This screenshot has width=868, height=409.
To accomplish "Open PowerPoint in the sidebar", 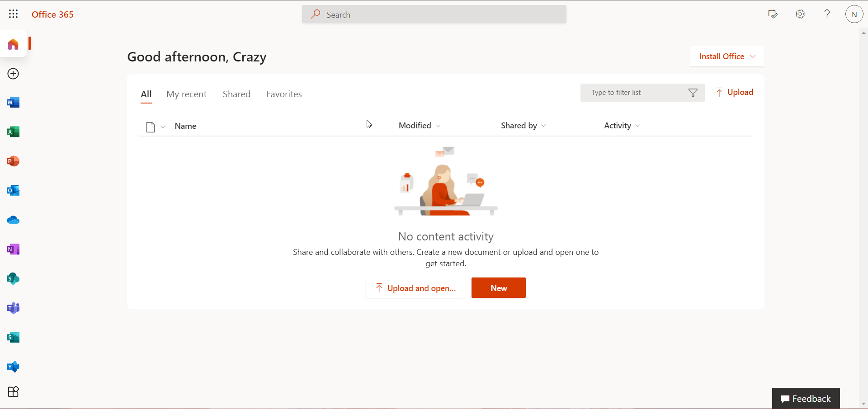I will coord(13,161).
